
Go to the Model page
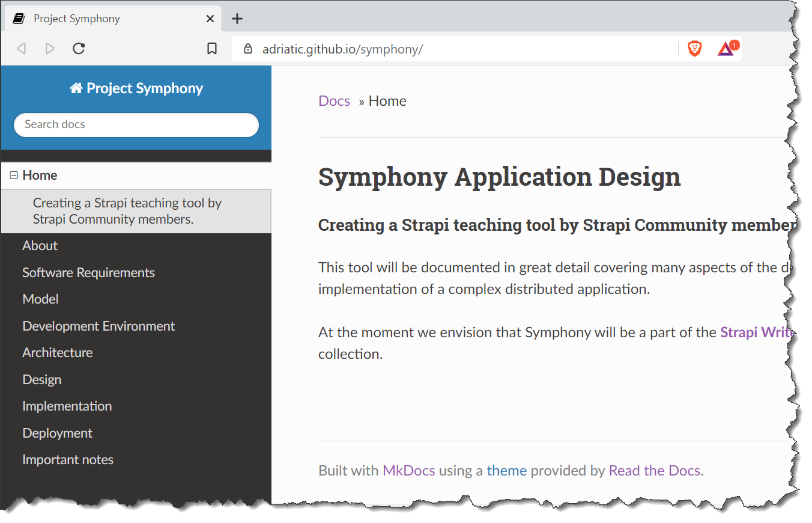(40, 299)
